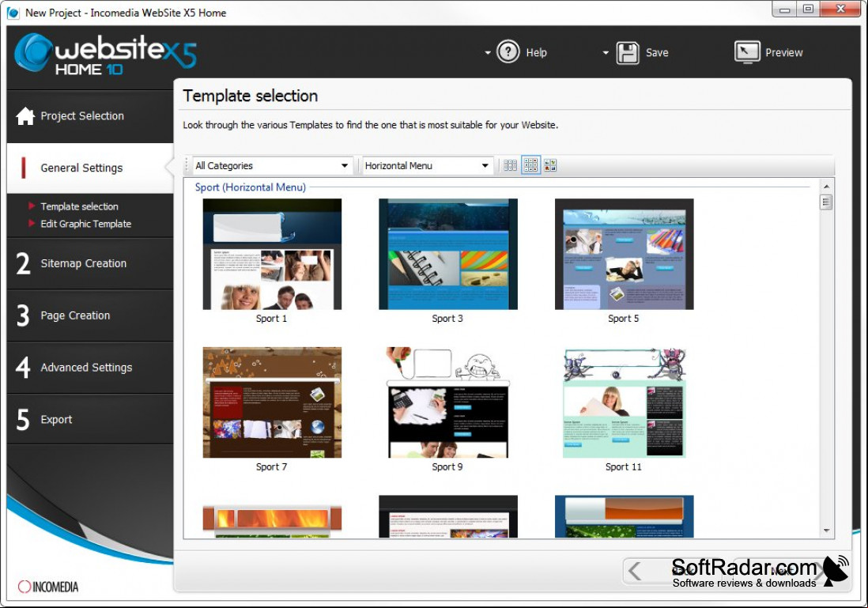Go to step 3 Page Creation
868x608 pixels.
point(90,315)
